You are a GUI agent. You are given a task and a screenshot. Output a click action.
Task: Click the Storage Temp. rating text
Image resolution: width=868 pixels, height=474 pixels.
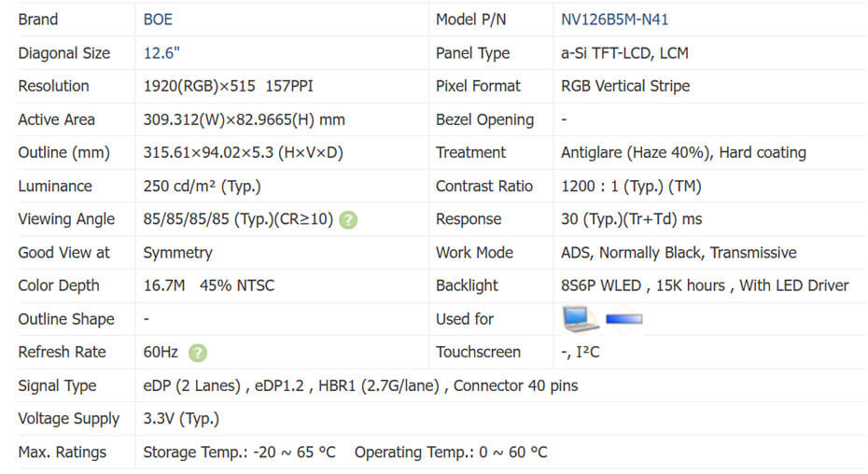click(239, 453)
